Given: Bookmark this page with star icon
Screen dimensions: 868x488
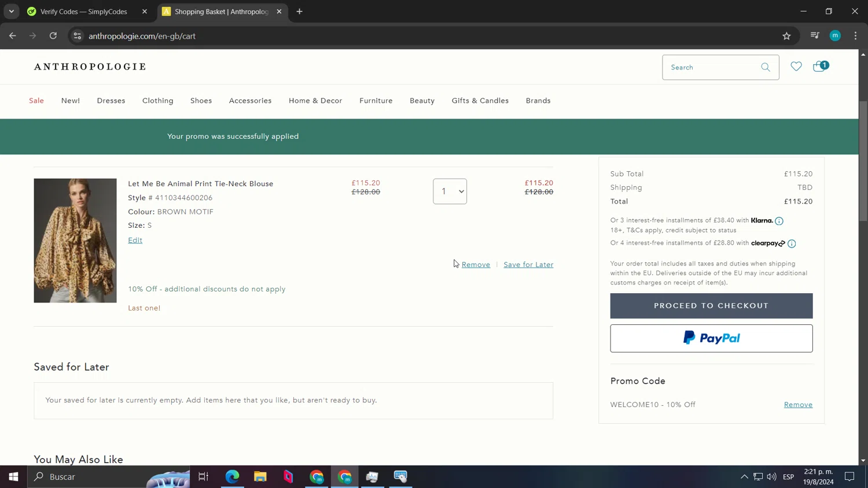Looking at the screenshot, I should click(786, 36).
